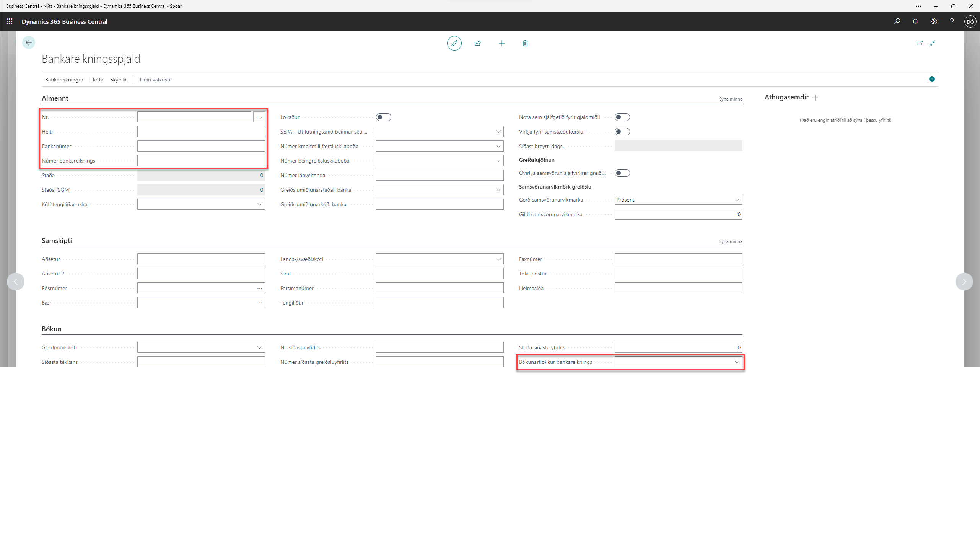Click the trash delete icon
This screenshot has width=980, height=533.
point(525,43)
